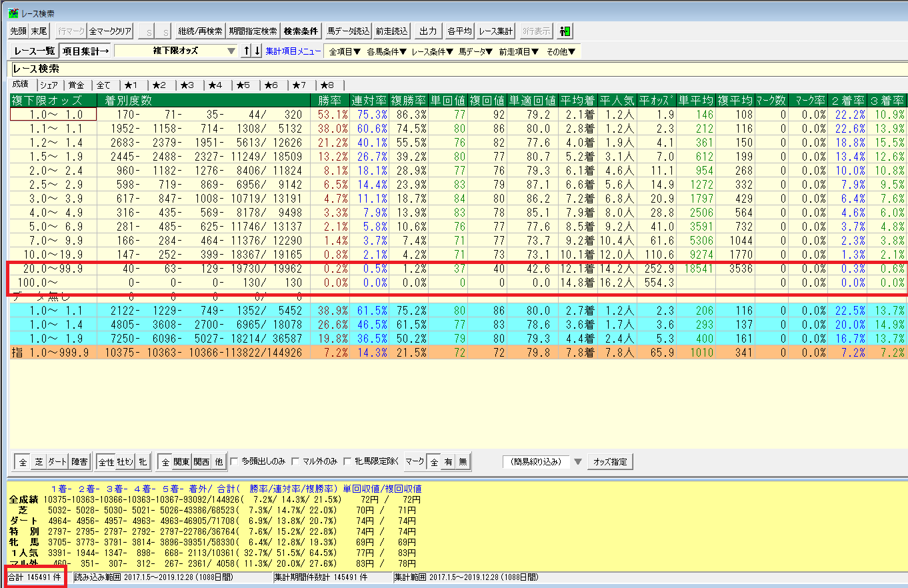Enable the 多頭出しのみ checkbox

pyautogui.click(x=234, y=461)
